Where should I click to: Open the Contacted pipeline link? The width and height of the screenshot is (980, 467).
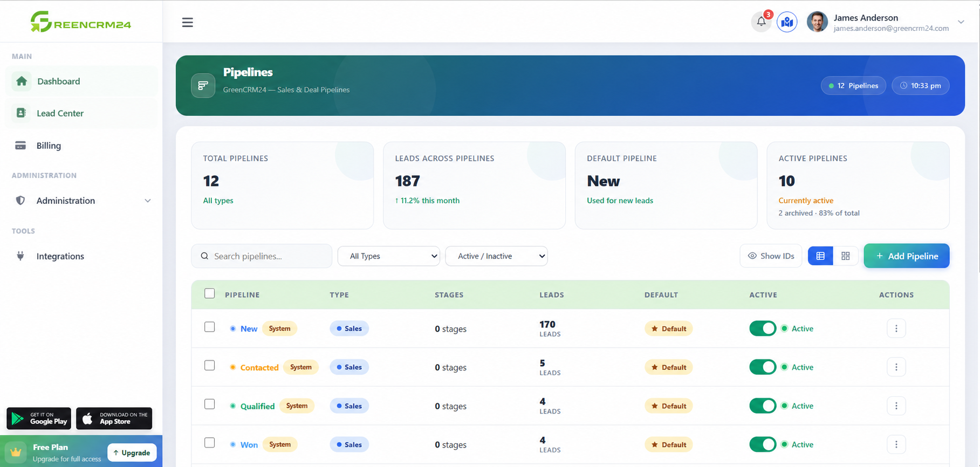coord(259,367)
